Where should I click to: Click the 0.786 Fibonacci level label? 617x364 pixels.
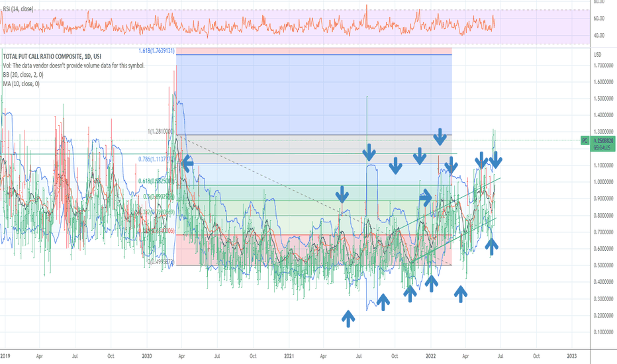[x=156, y=159]
